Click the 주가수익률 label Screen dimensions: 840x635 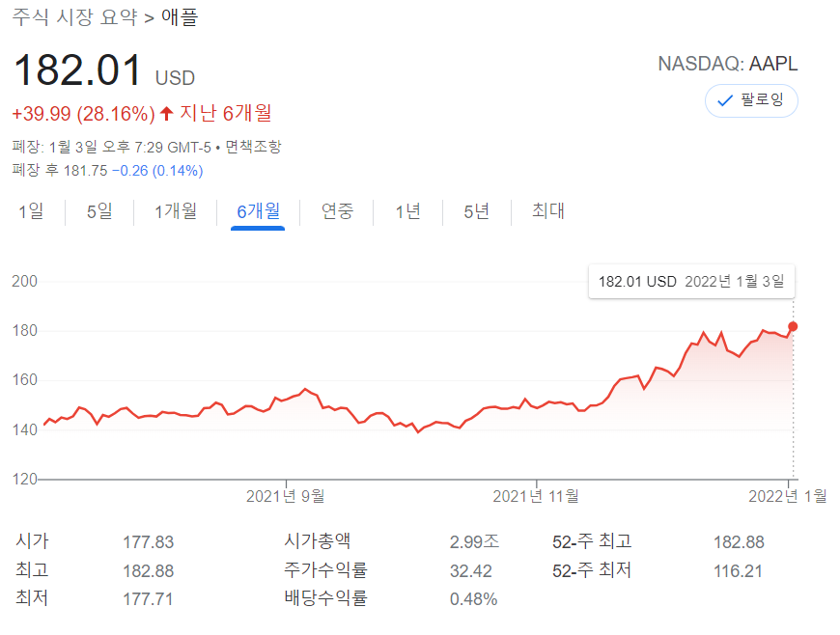pos(325,570)
